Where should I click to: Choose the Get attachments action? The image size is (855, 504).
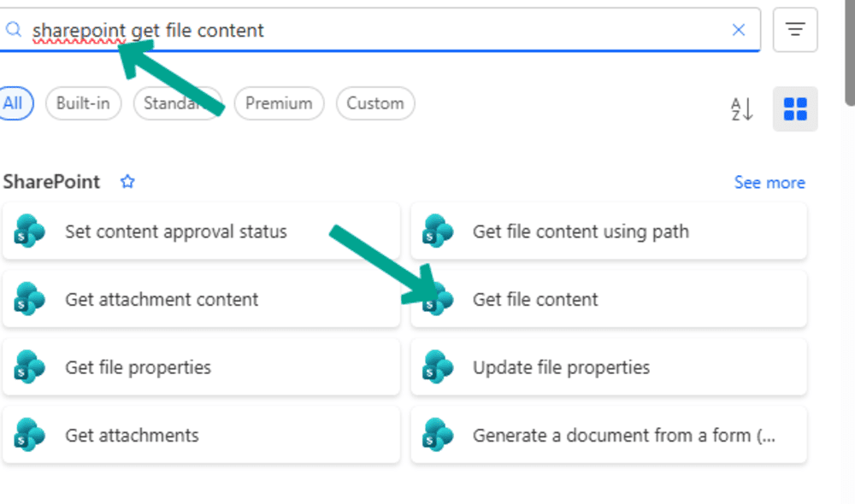pos(201,436)
